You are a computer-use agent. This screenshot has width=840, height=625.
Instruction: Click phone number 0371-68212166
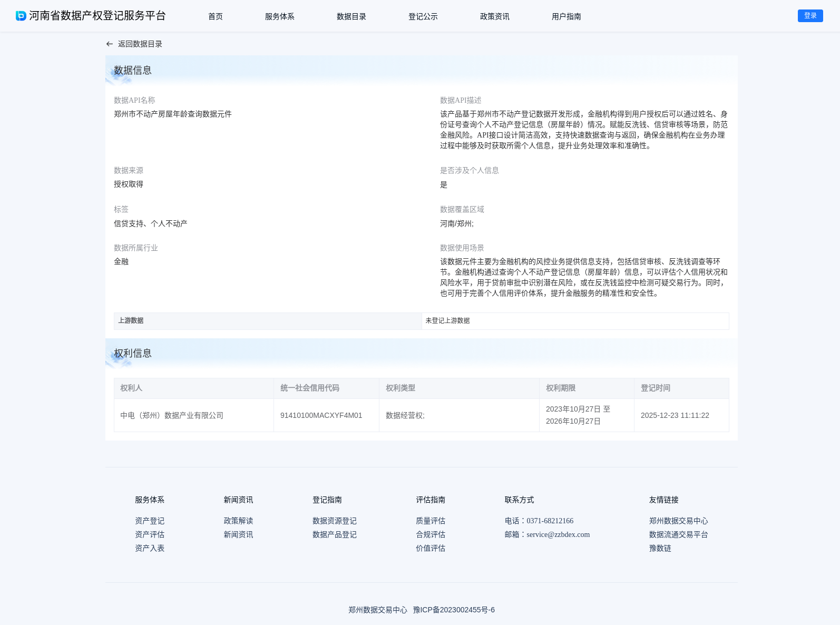tap(550, 521)
